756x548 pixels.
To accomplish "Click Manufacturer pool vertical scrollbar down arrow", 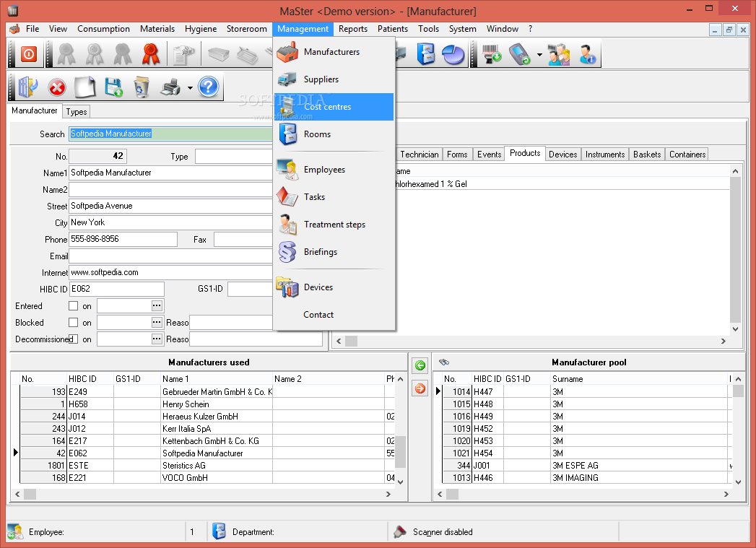I will pos(738,482).
